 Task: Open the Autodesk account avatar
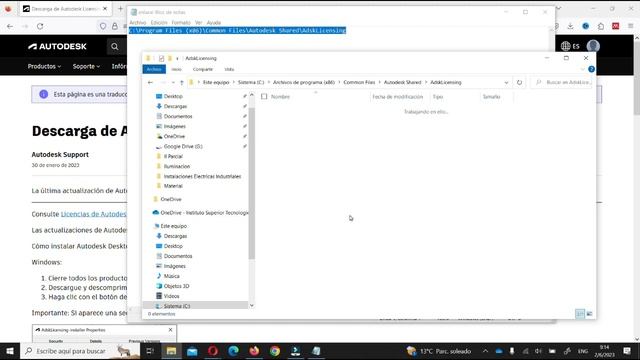click(x=593, y=46)
